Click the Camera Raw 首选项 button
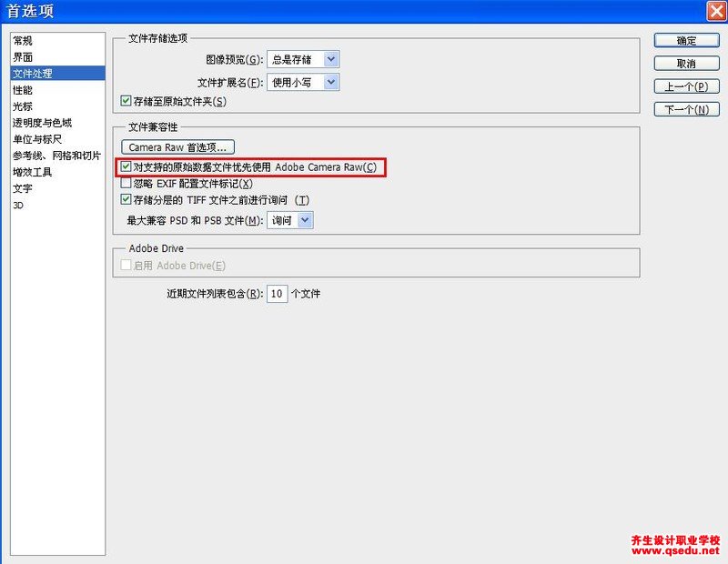The image size is (728, 564). click(x=177, y=146)
